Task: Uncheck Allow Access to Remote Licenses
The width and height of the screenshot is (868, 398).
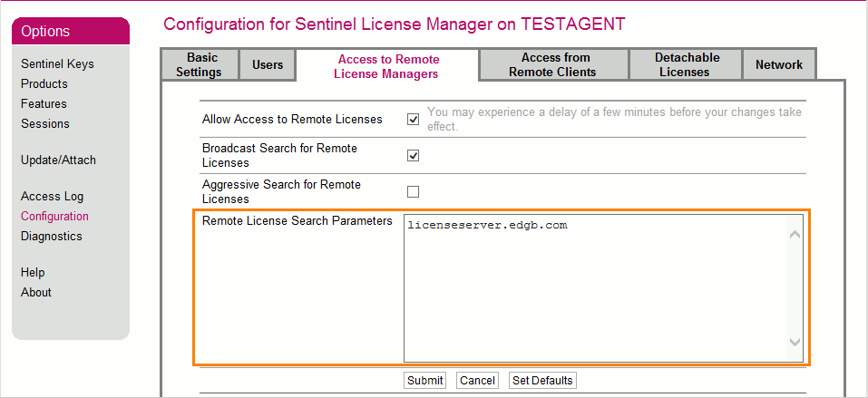Action: (414, 119)
